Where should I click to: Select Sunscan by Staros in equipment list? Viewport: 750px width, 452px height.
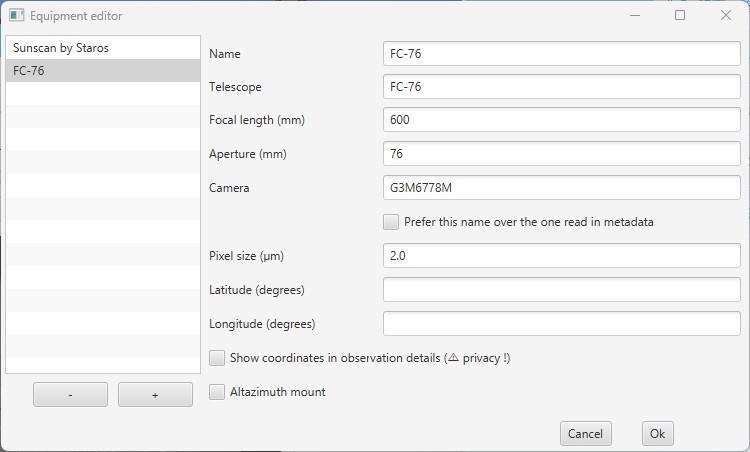click(60, 48)
